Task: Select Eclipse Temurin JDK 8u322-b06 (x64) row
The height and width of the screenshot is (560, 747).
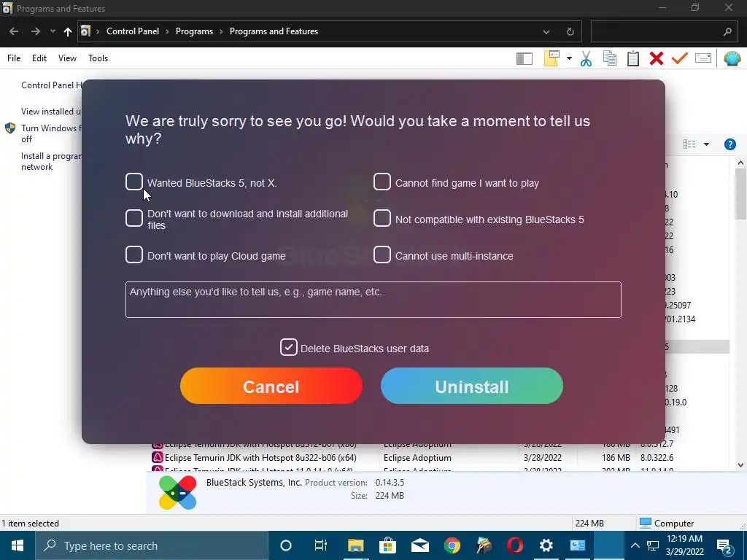Action: 440,458
